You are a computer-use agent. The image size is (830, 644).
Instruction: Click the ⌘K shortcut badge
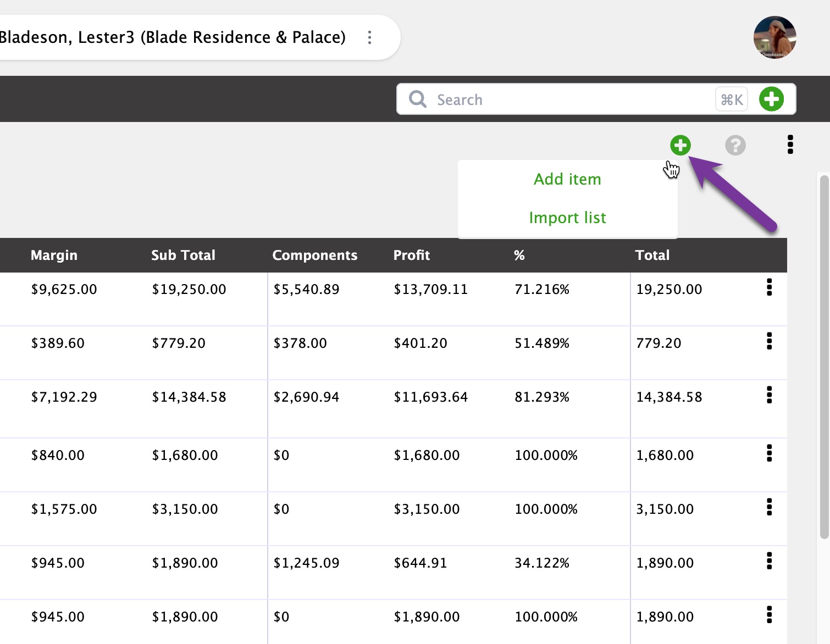coord(732,99)
